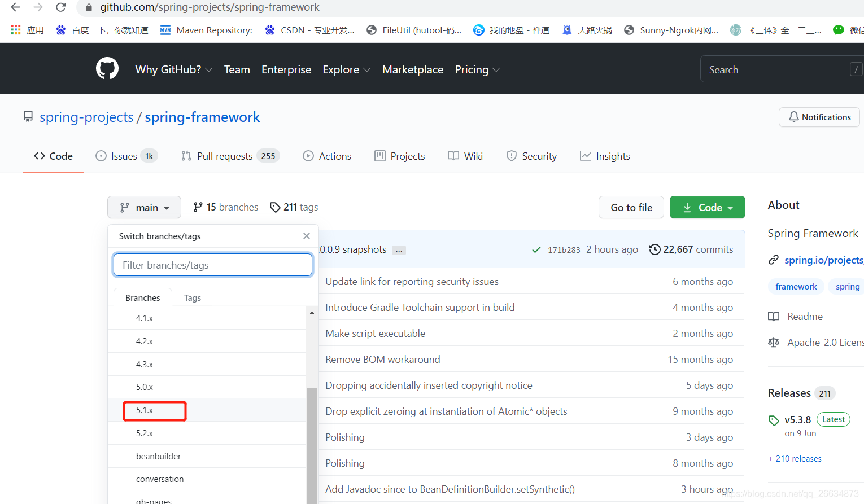Screen dimensions: 864x504
Task: Open the Insights tab
Action: click(x=605, y=156)
